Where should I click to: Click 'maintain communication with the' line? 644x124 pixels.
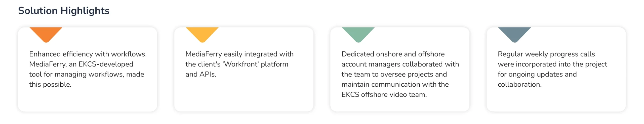(395, 84)
